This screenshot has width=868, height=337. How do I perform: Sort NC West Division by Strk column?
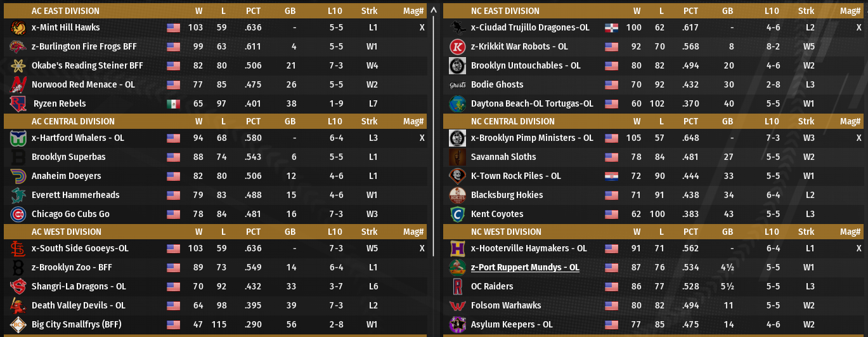[806, 232]
